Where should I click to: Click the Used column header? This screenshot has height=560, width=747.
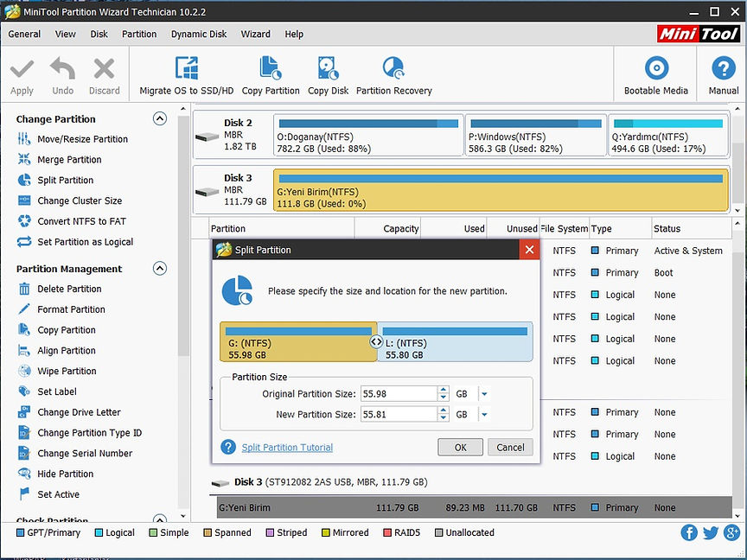click(x=454, y=228)
